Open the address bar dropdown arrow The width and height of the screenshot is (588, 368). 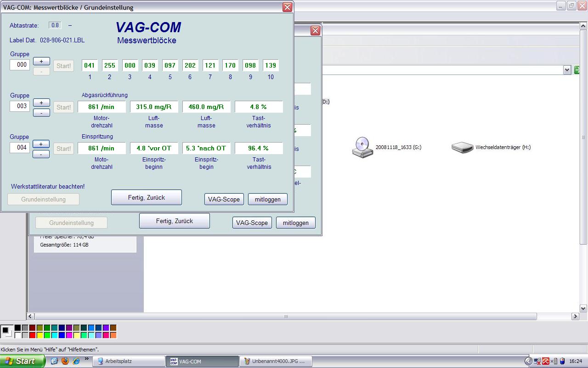point(567,70)
